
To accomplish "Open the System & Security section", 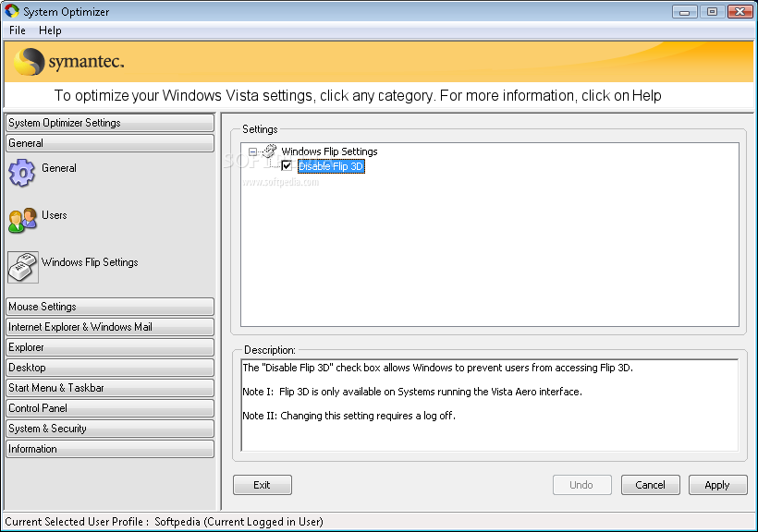I will coord(110,429).
